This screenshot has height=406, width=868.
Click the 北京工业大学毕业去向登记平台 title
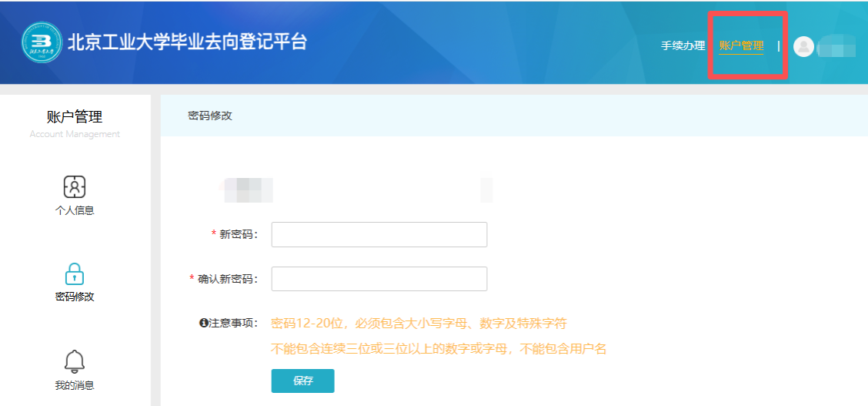point(187,42)
